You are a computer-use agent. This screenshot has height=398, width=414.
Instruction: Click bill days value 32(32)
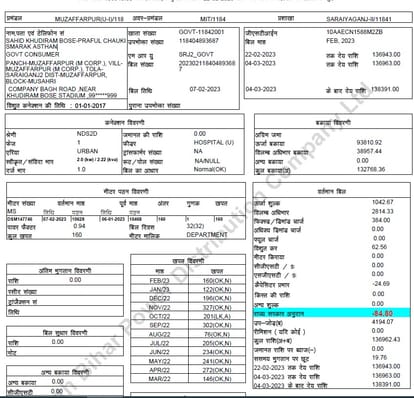(195, 226)
